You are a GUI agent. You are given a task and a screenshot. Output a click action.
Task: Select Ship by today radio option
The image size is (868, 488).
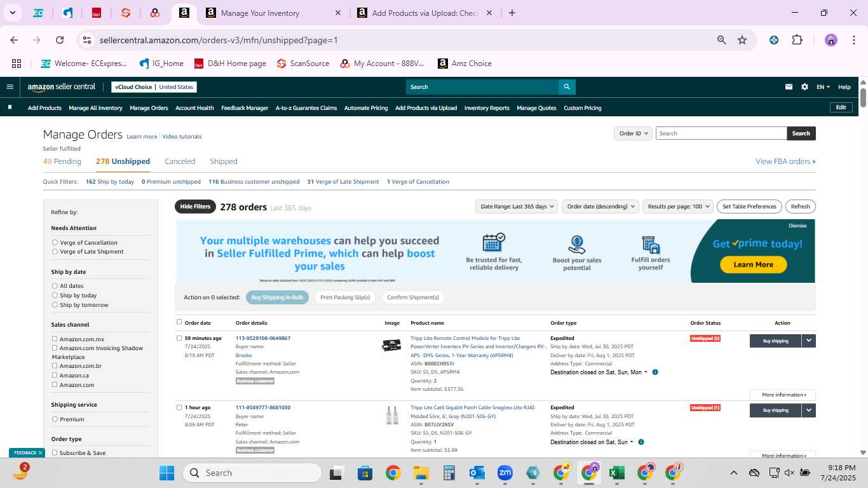pyautogui.click(x=55, y=295)
